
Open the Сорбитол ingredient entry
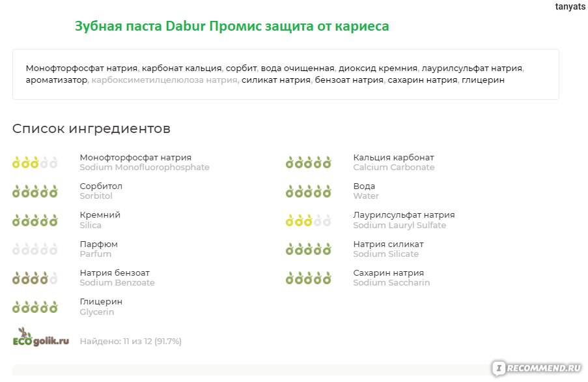[101, 186]
